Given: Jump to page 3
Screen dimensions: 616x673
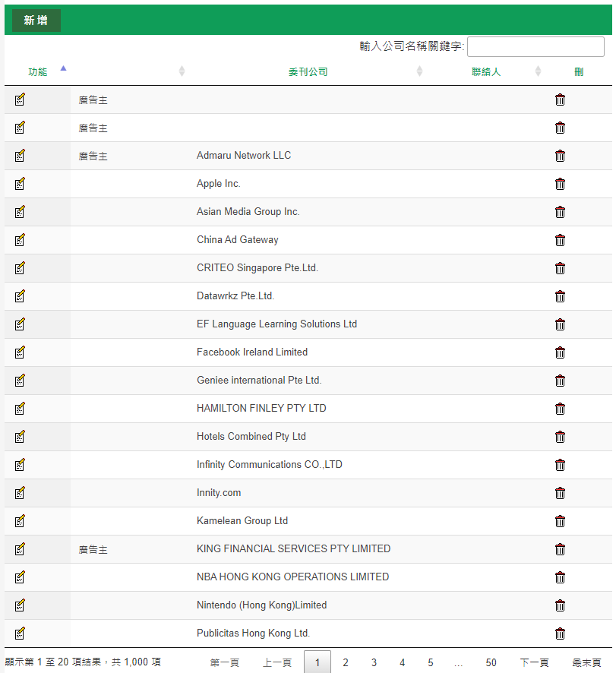Looking at the screenshot, I should 374,662.
